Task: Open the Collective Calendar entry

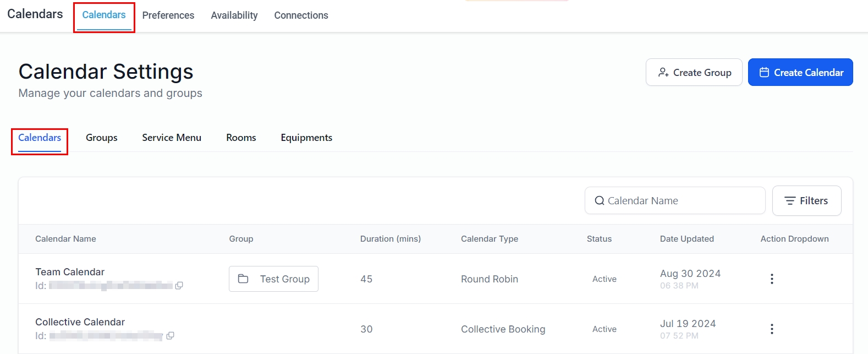Action: pyautogui.click(x=80, y=322)
